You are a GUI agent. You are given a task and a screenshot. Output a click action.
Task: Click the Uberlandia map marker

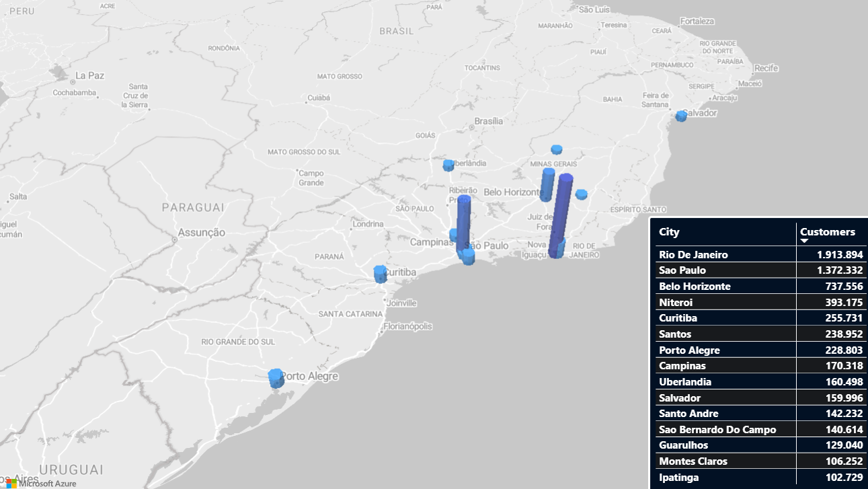click(x=448, y=165)
